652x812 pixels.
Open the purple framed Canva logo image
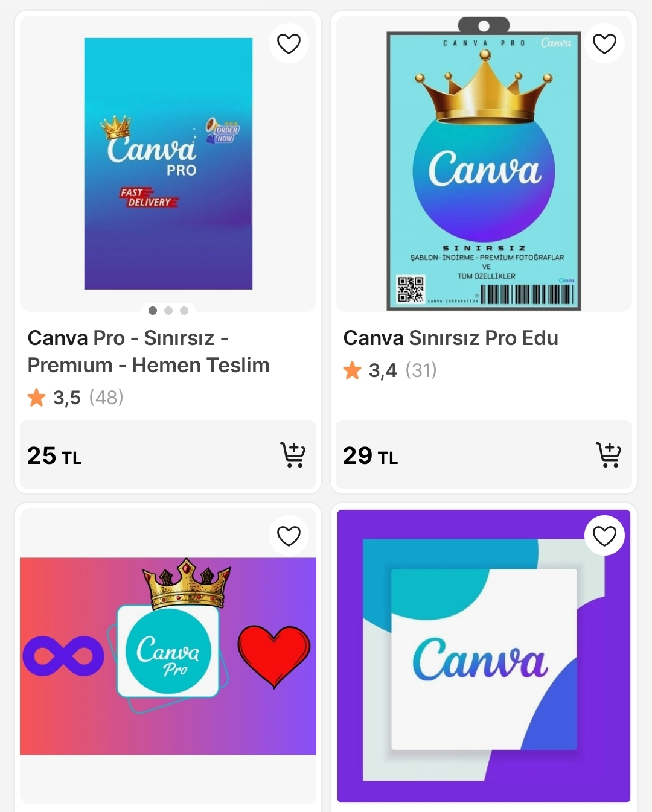[484, 656]
